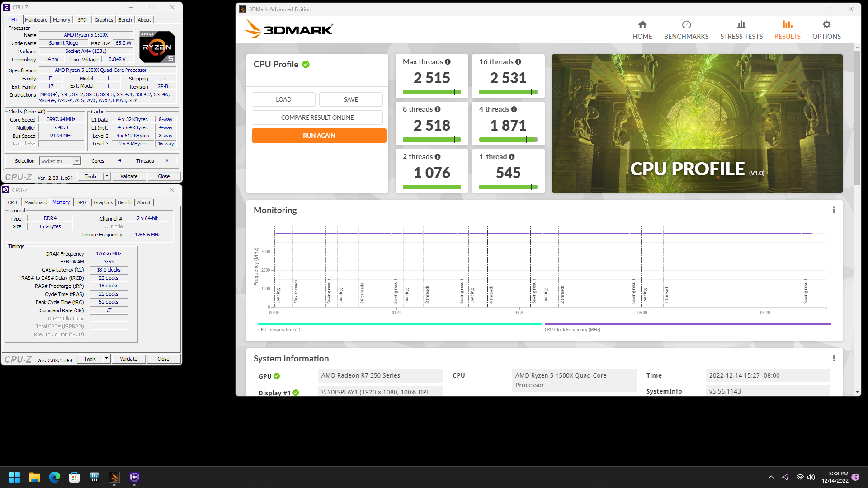Screen dimensions: 868x488
Task: Click the info icon next to 1-thread
Action: point(512,157)
